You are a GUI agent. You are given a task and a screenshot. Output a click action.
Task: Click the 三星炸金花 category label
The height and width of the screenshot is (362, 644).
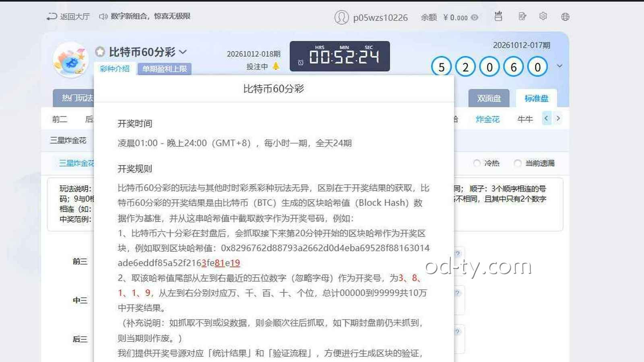pos(68,140)
